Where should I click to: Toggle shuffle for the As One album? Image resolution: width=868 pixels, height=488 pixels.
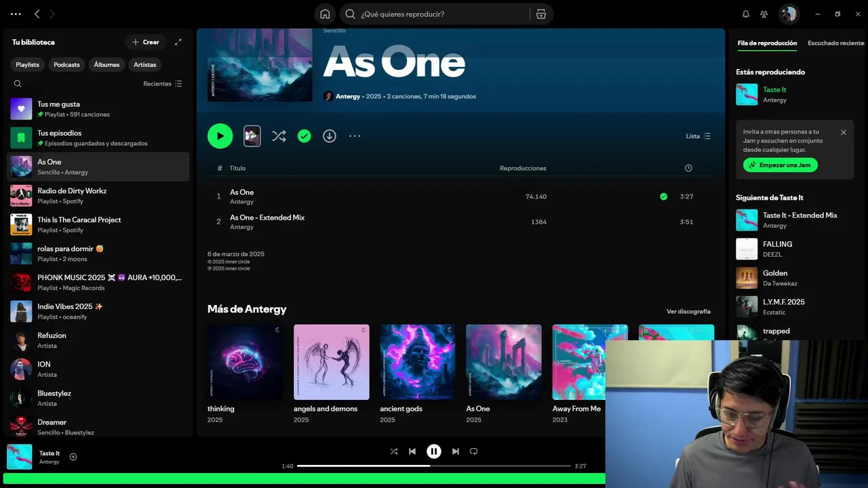[x=279, y=136]
